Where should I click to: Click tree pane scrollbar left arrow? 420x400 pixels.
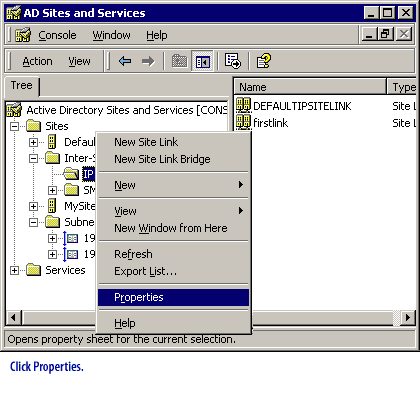13,317
